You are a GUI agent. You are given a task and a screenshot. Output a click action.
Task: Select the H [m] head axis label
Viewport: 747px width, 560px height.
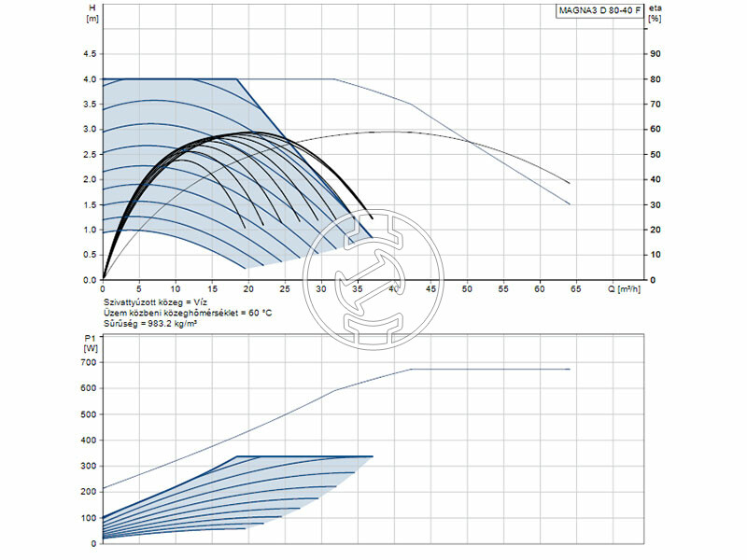click(92, 13)
